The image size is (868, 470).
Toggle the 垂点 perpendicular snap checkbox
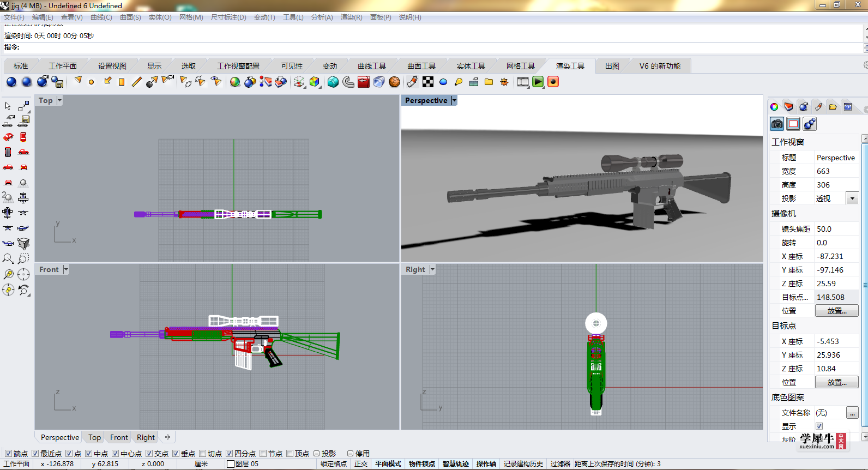176,453
